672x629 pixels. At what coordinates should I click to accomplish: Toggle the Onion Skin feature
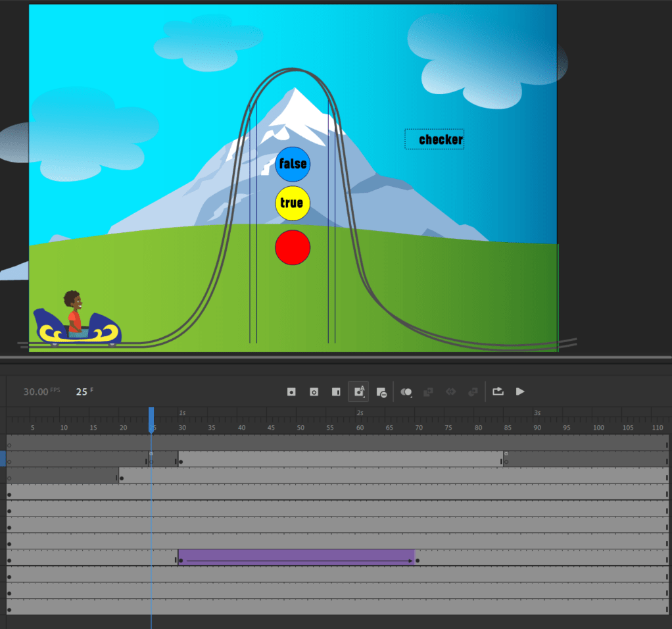pos(404,391)
